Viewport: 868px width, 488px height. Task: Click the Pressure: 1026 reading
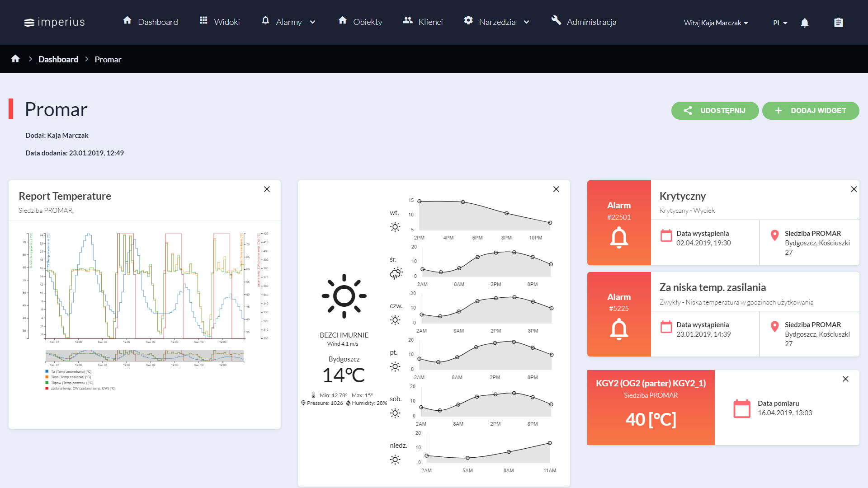point(322,403)
